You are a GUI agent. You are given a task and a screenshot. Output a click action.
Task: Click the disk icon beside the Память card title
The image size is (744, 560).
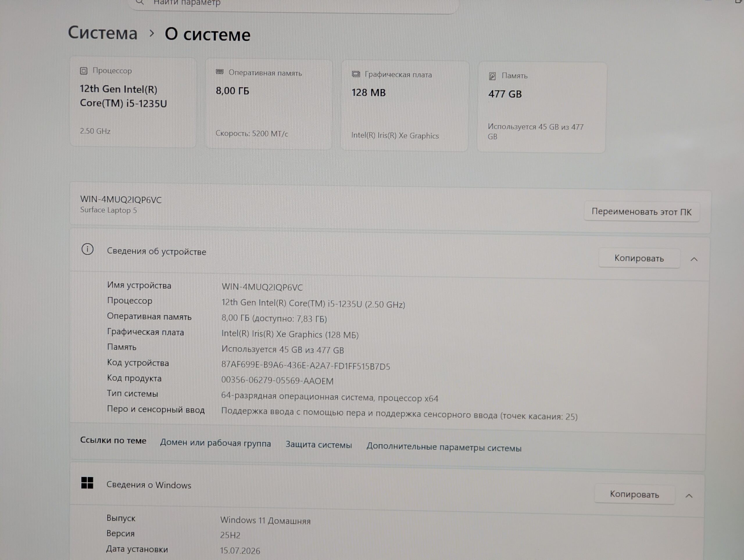tap(492, 76)
